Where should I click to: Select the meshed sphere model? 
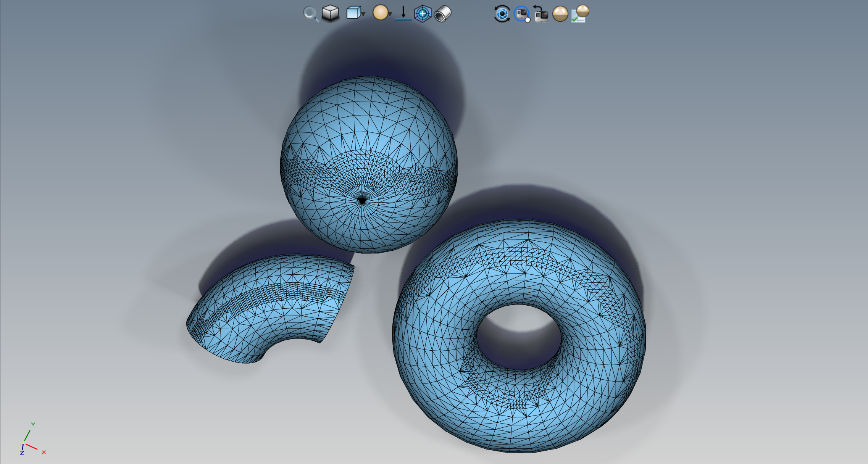[x=369, y=165]
